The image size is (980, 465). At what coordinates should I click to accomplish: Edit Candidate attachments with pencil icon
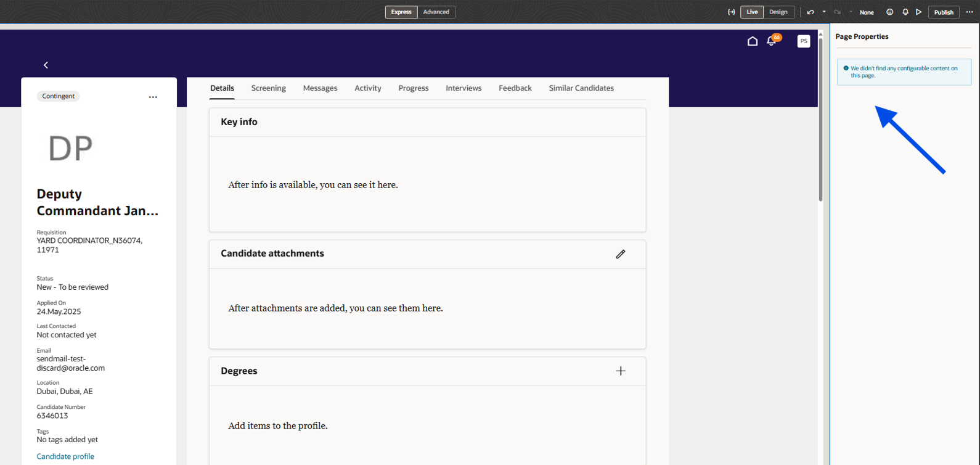click(x=621, y=254)
